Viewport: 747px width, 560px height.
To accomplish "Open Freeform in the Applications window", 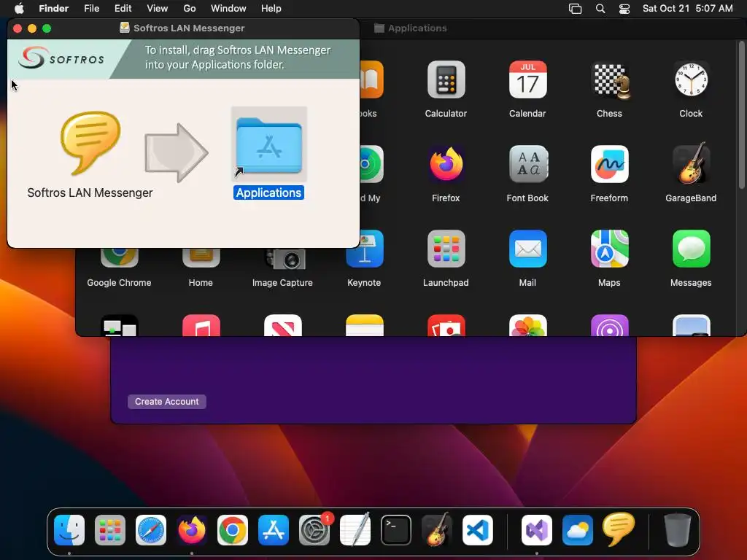I will tap(609, 164).
